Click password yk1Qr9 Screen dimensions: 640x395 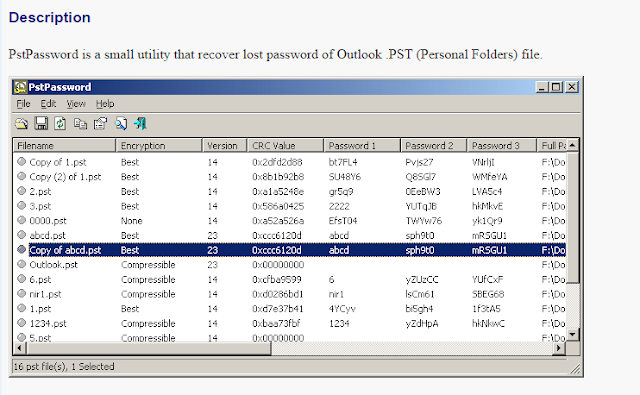(487, 221)
